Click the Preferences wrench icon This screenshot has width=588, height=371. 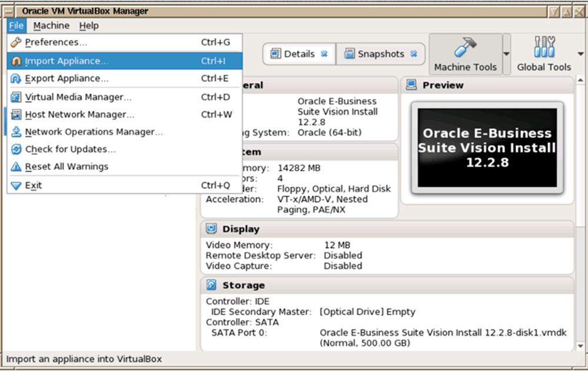16,42
